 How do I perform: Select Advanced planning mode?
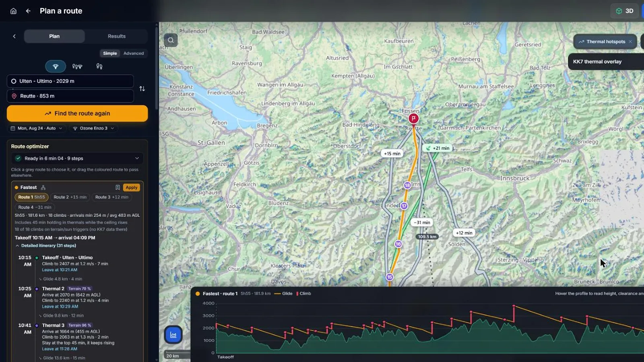tap(134, 53)
